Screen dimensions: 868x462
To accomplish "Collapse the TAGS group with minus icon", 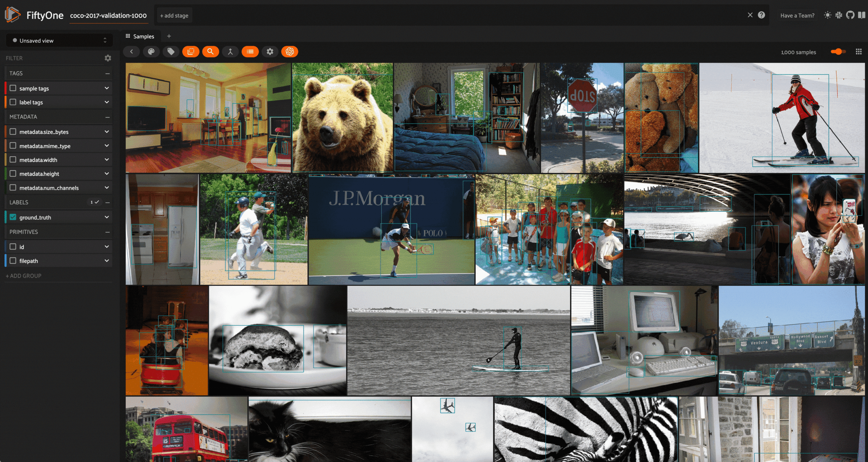I will click(107, 74).
